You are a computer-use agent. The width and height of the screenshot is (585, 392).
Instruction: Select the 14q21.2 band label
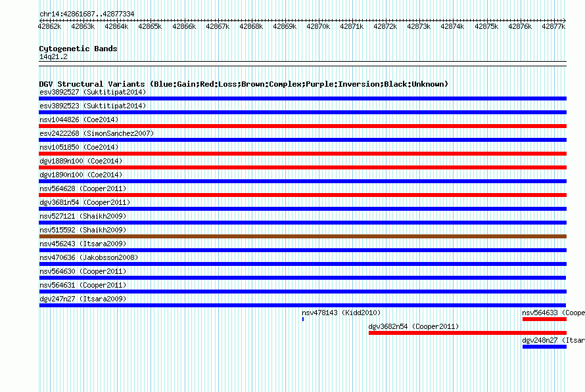click(x=53, y=56)
